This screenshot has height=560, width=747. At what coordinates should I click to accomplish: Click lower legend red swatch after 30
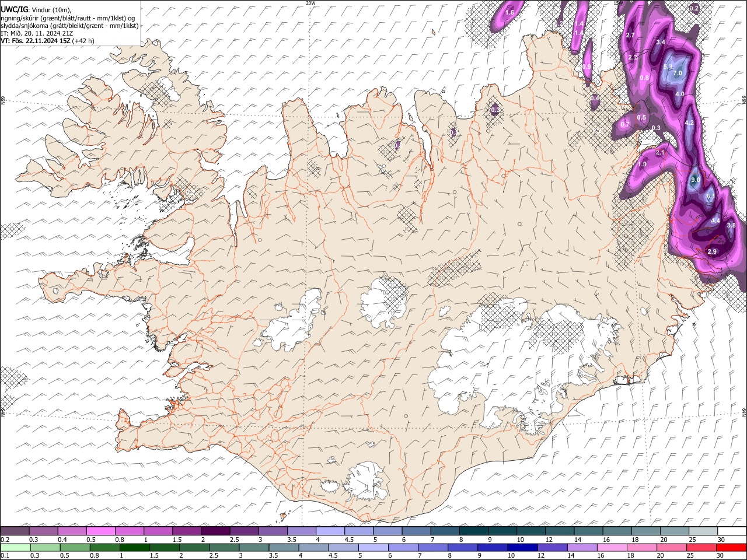[x=731, y=547]
